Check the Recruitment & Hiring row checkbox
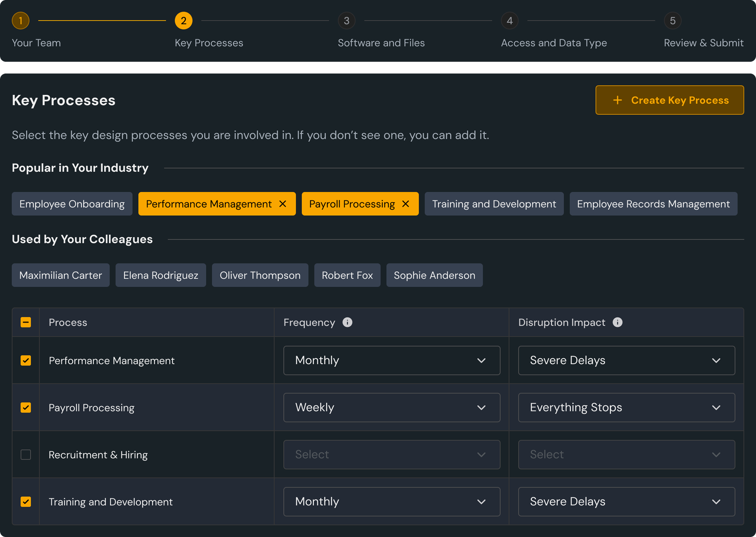Viewport: 756px width, 537px height. (x=26, y=455)
